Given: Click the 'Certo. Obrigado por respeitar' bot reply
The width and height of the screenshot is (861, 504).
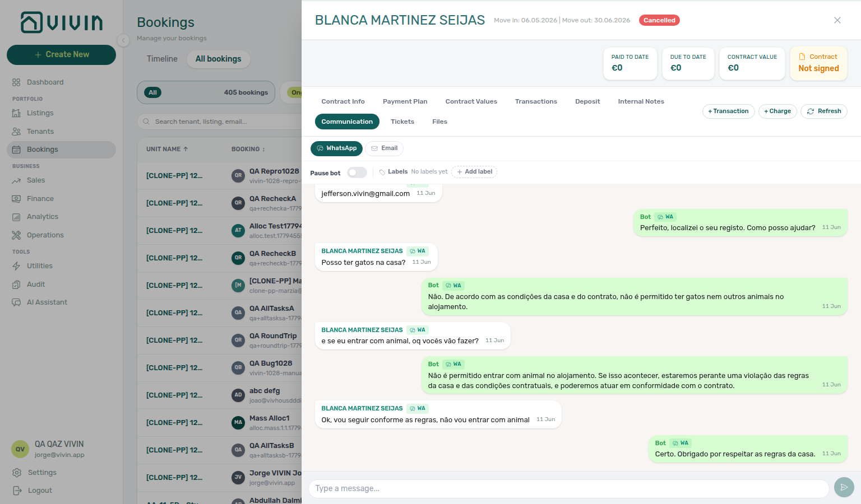Looking at the screenshot, I should [x=748, y=449].
